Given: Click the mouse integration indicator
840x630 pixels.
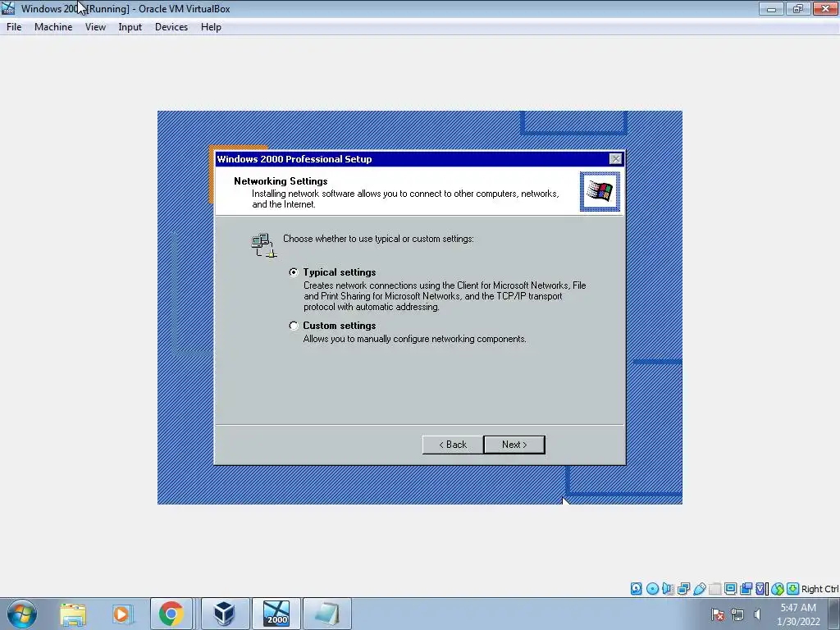Looking at the screenshot, I should [x=778, y=589].
